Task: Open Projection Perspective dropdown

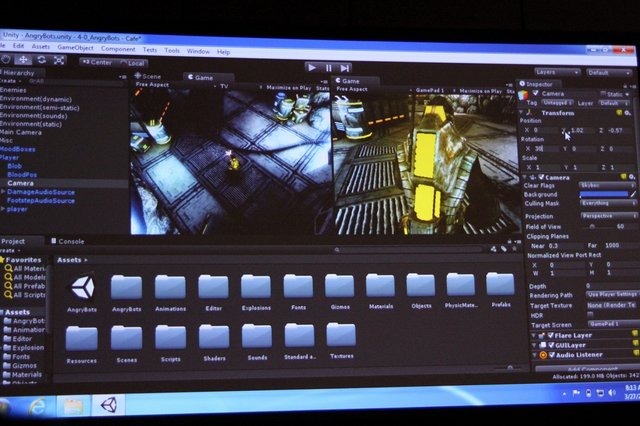Action: click(x=608, y=215)
